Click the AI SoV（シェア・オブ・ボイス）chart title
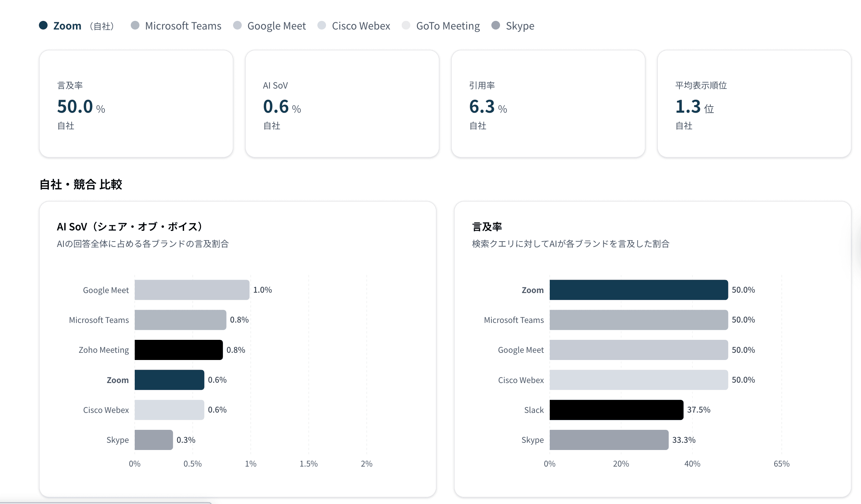Screen dimensions: 861x504 point(129,226)
